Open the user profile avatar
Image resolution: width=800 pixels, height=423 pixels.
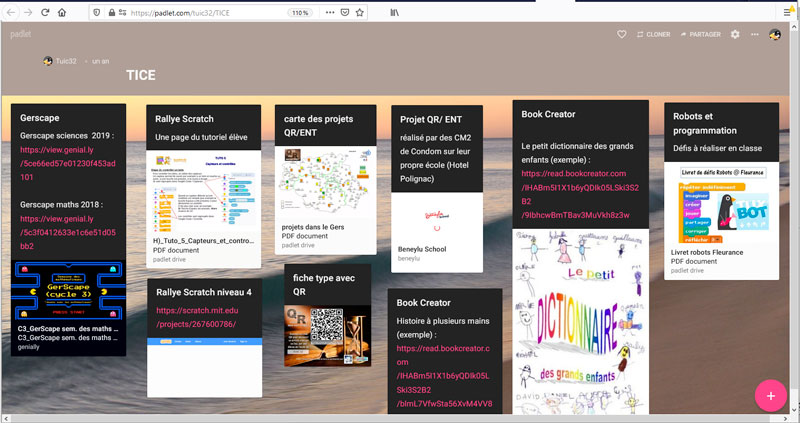coord(774,34)
